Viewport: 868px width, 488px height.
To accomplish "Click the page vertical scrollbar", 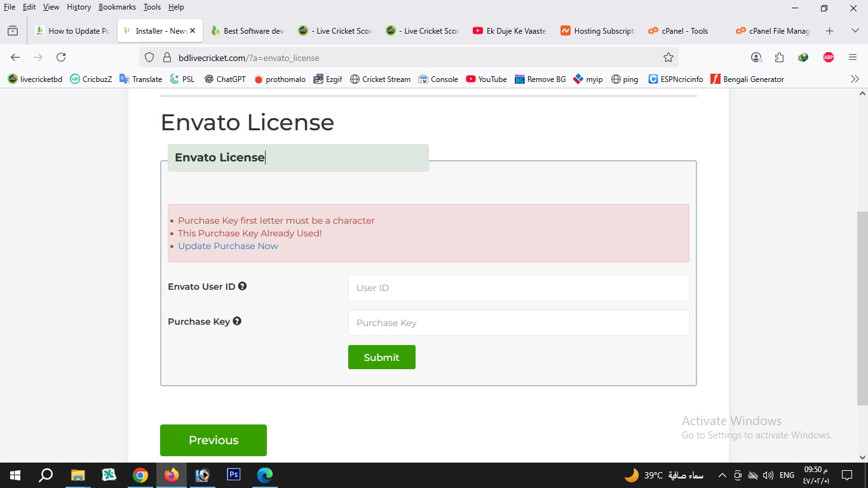I will coord(862,308).
